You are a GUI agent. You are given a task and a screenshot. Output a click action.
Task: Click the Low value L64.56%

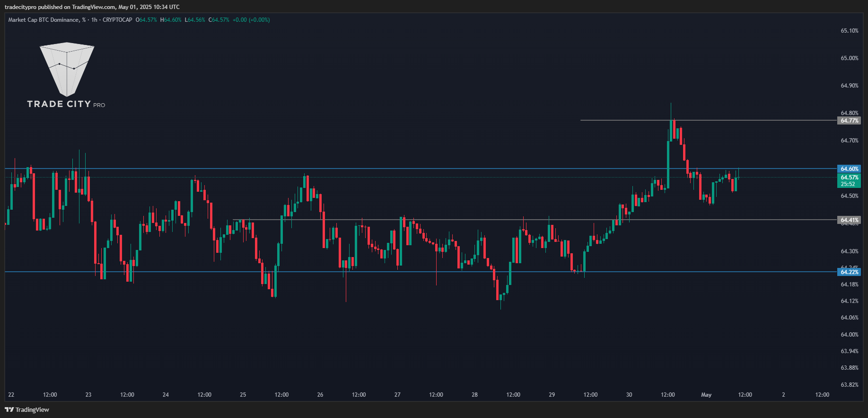pyautogui.click(x=195, y=20)
